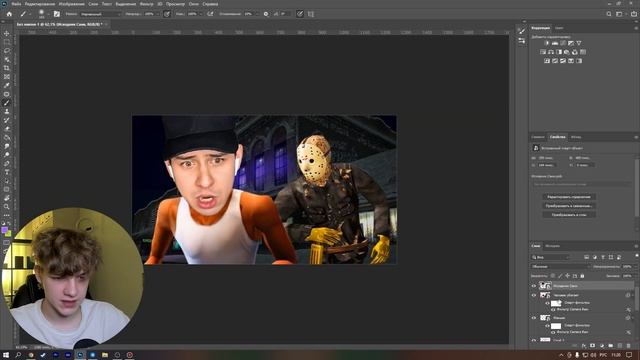Screen dimensions: 640x360
Task: Add a Brightness/Contrast adjustment
Action: [x=547, y=43]
